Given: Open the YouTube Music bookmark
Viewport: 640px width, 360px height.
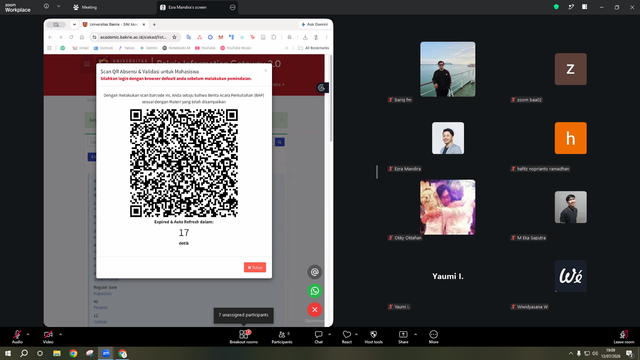Looking at the screenshot, I should coord(236,48).
